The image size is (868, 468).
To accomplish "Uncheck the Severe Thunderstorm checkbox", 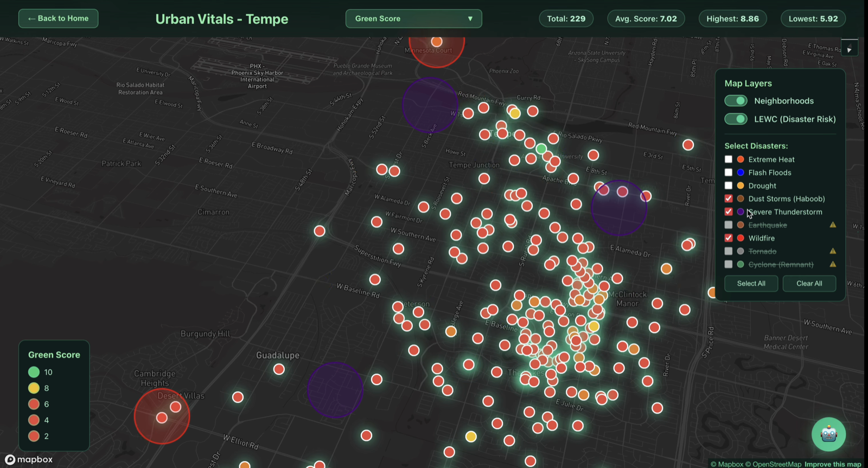I will 729,211.
